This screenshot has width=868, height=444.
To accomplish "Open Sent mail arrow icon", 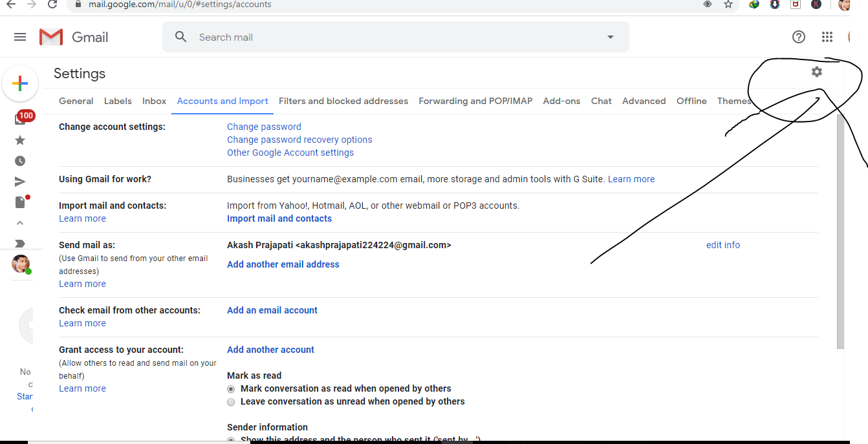I will click(20, 182).
